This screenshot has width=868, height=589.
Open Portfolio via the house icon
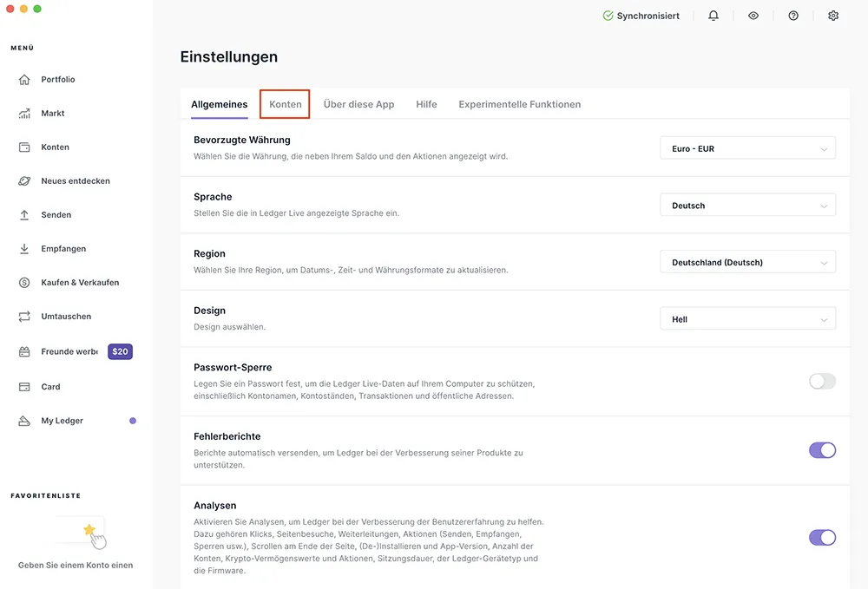pyautogui.click(x=24, y=80)
